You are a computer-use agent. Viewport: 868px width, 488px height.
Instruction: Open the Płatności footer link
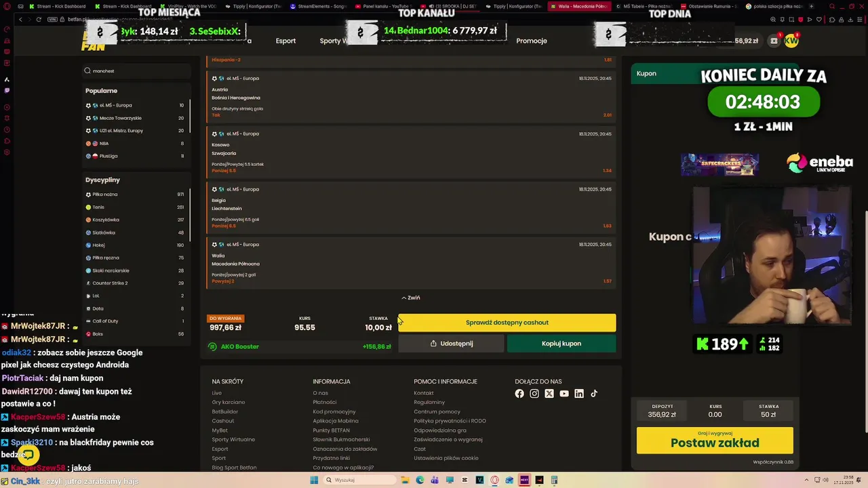[324, 403]
